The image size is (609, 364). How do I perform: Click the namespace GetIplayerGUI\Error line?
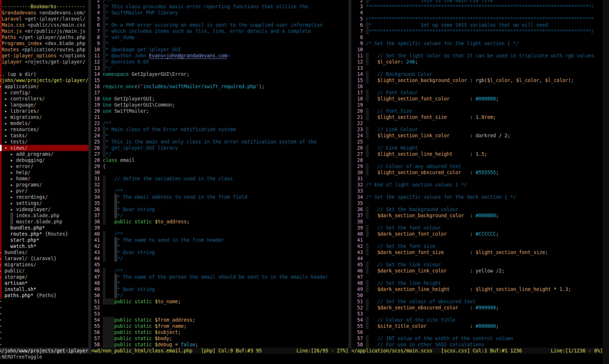tap(146, 74)
